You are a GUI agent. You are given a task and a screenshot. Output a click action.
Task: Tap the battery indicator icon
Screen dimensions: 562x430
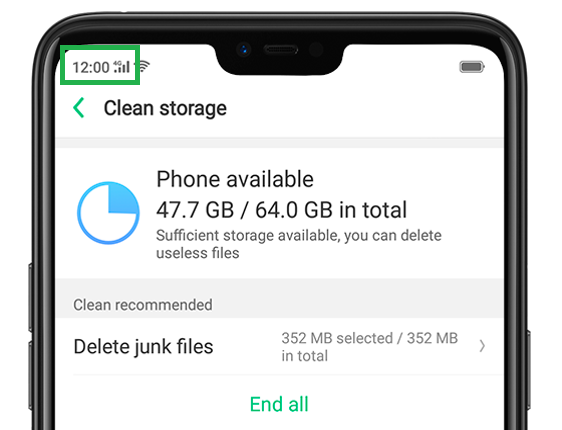coord(472,67)
